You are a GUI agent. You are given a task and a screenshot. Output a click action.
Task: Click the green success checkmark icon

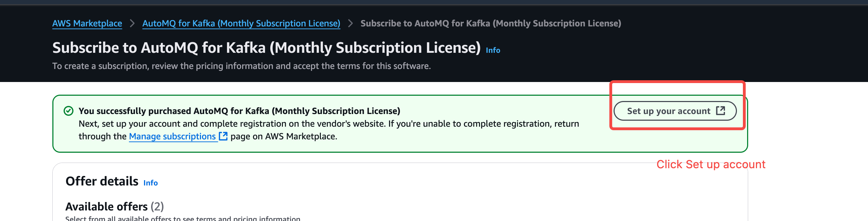pyautogui.click(x=69, y=111)
